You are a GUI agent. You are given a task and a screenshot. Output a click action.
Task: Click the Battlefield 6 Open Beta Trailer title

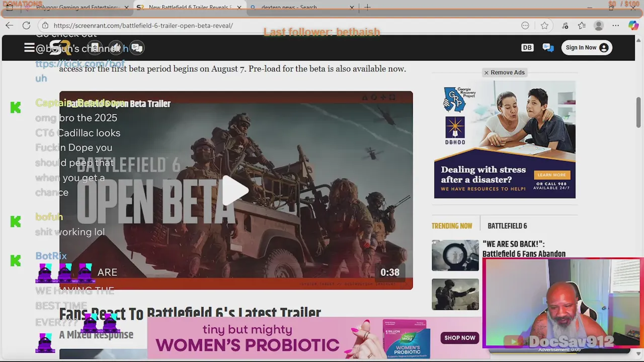tap(119, 104)
